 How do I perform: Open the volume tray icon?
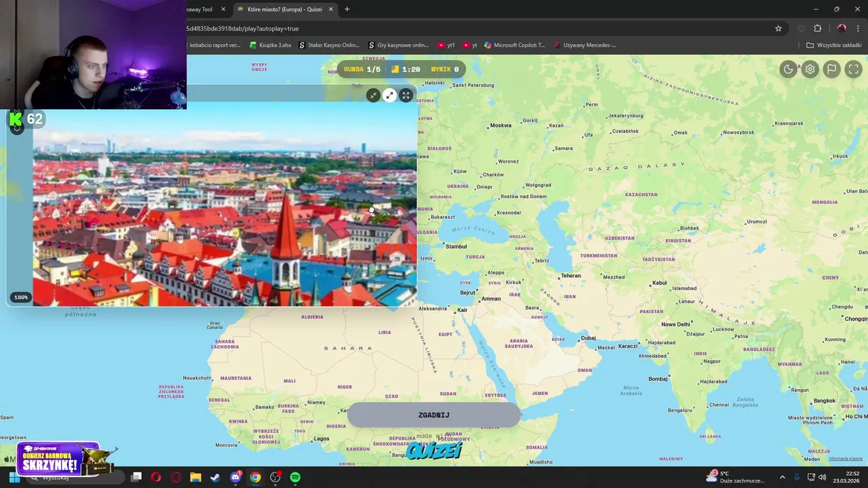click(x=823, y=477)
